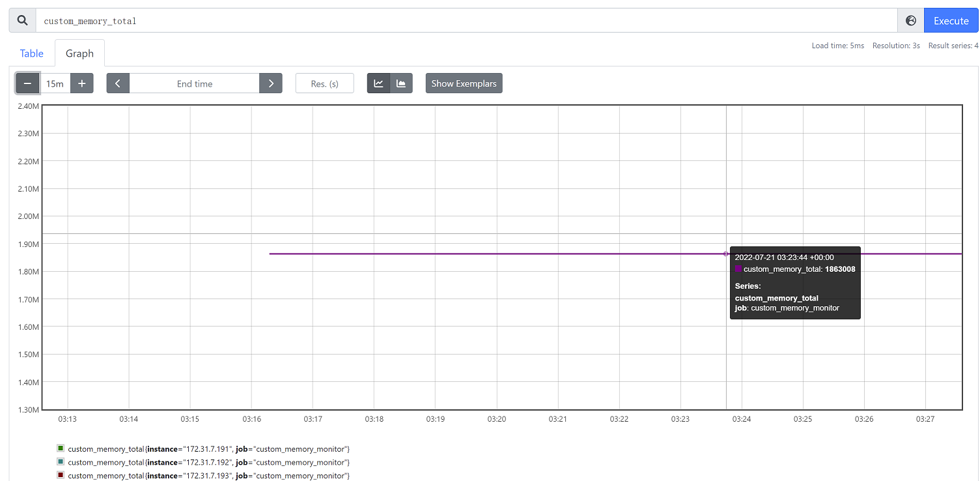Screen dimensions: 980x481
Task: Click the dark red 172.31.7.193 legend swatch
Action: click(61, 475)
